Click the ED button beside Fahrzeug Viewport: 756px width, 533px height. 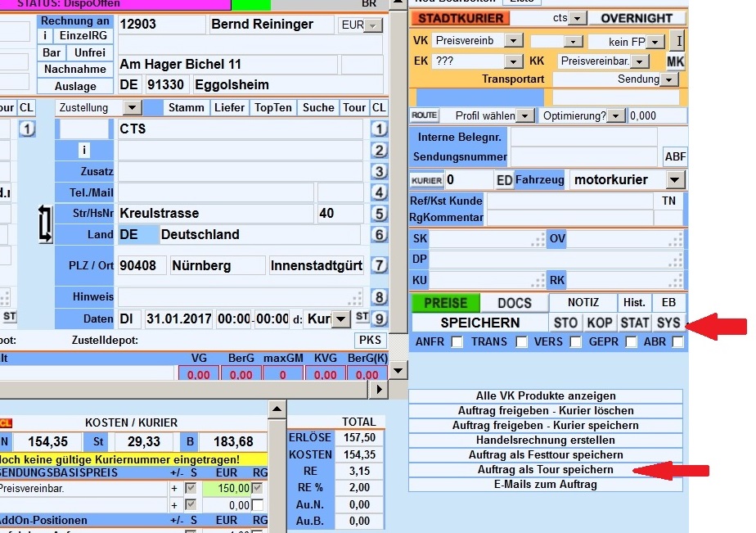point(504,180)
